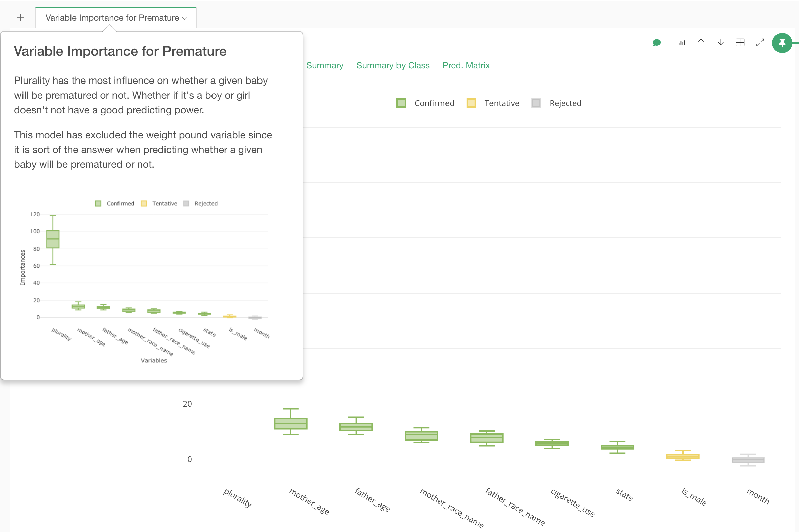Click the mother_age box in main chart
The image size is (799, 532).
point(291,424)
